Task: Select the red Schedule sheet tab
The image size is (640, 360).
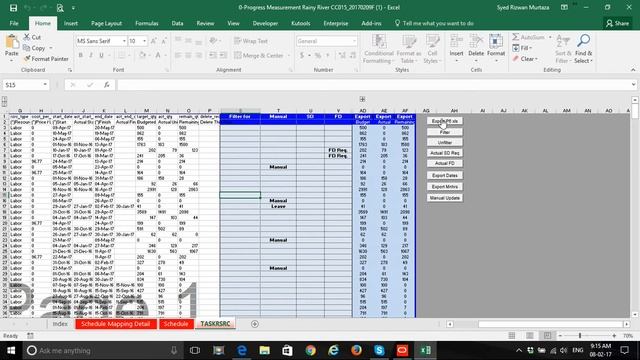Action: click(x=176, y=324)
